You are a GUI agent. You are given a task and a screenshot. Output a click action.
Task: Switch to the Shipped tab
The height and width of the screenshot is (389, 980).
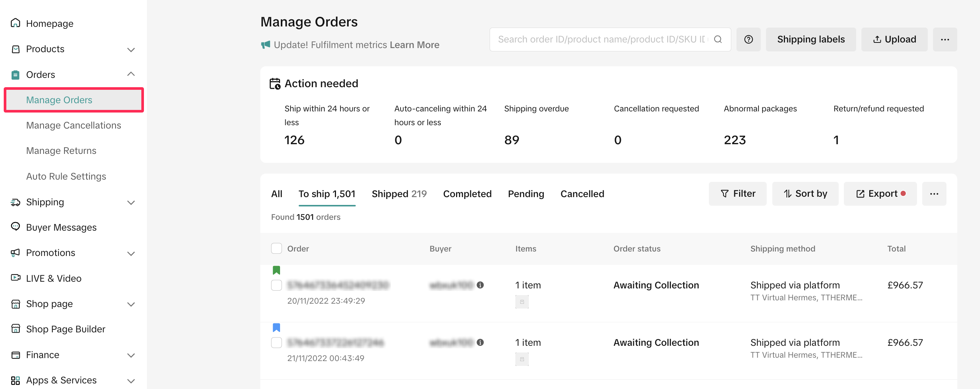tap(399, 194)
